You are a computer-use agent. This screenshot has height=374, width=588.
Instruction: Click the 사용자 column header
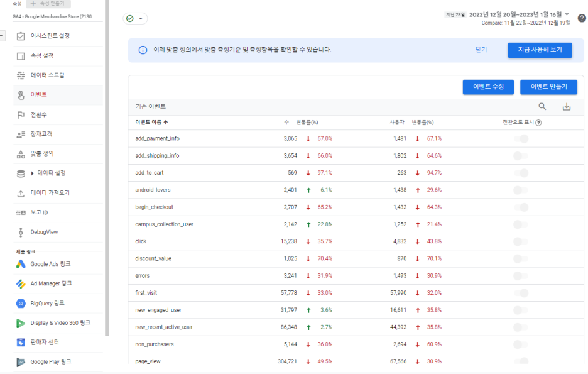coord(397,123)
